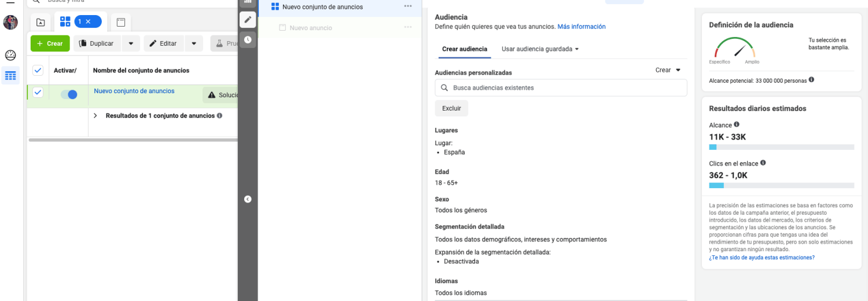
Task: Open the account overview gauge icon
Action: pyautogui.click(x=10, y=56)
